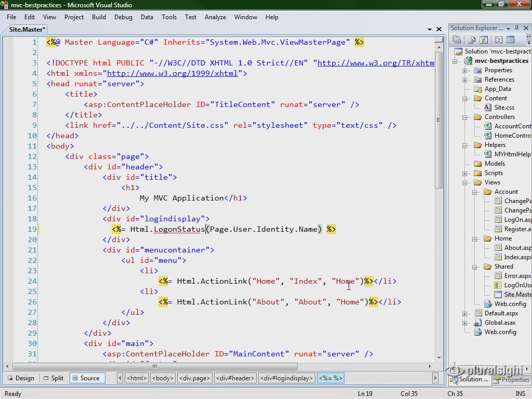Collapse the Views folder
This screenshot has height=399, width=532.
click(464, 183)
